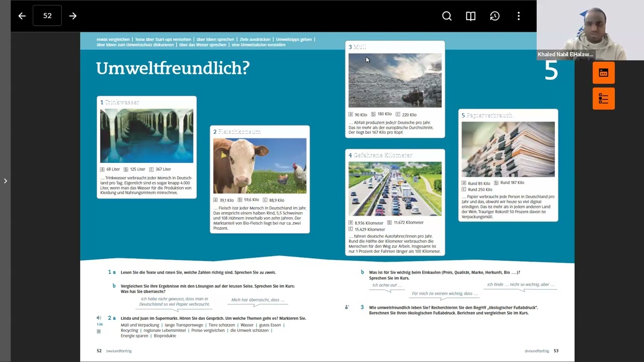
Task: Select Fleischkonsum answer c 88,9 Kilo
Action: [274, 200]
